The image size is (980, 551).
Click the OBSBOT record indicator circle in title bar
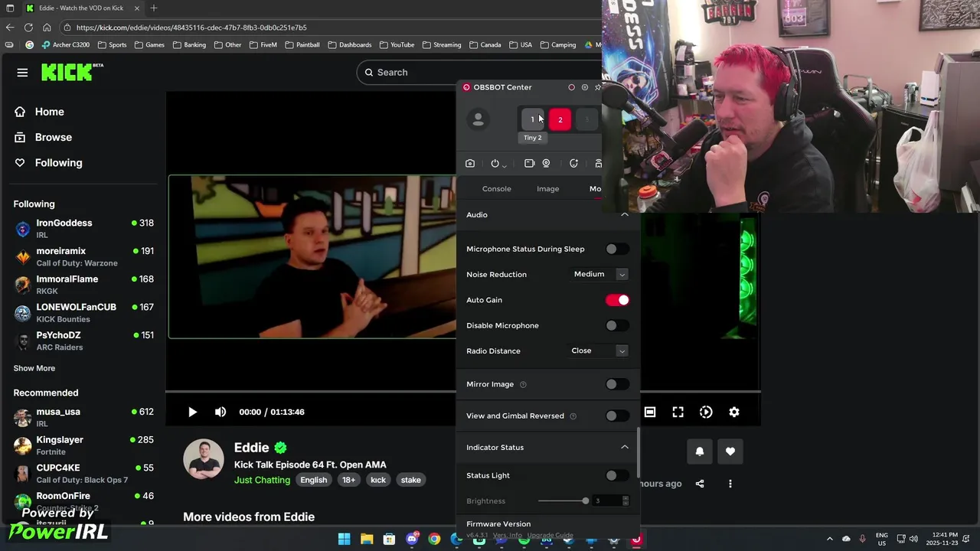(571, 87)
